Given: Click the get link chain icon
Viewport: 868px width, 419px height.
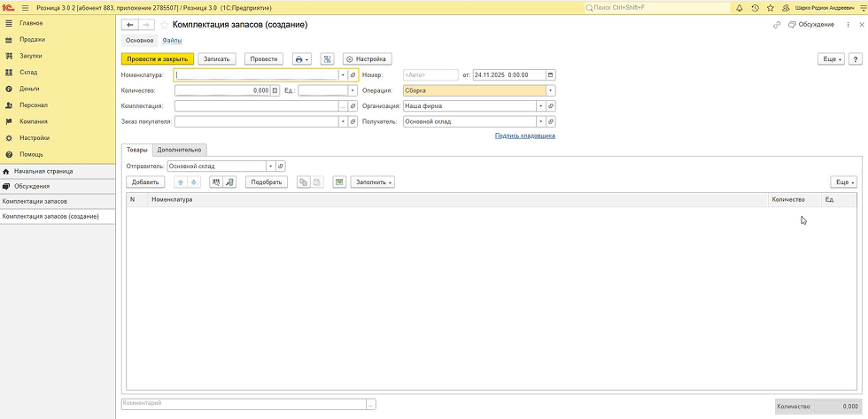Looking at the screenshot, I should (778, 25).
